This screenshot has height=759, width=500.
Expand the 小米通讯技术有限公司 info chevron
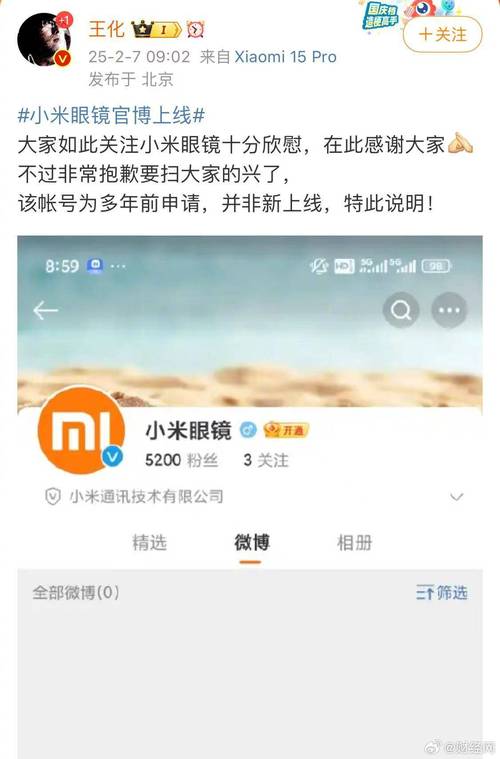(x=456, y=497)
